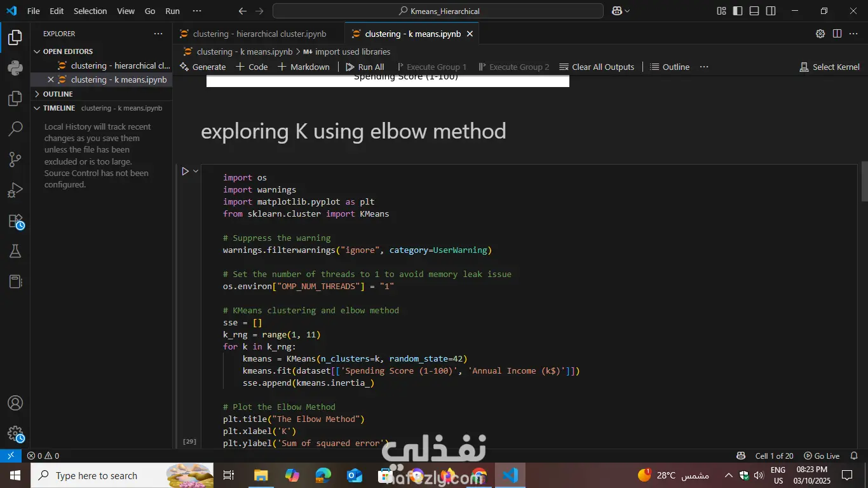Click Select Kernel
This screenshot has height=488, width=868.
click(x=829, y=66)
